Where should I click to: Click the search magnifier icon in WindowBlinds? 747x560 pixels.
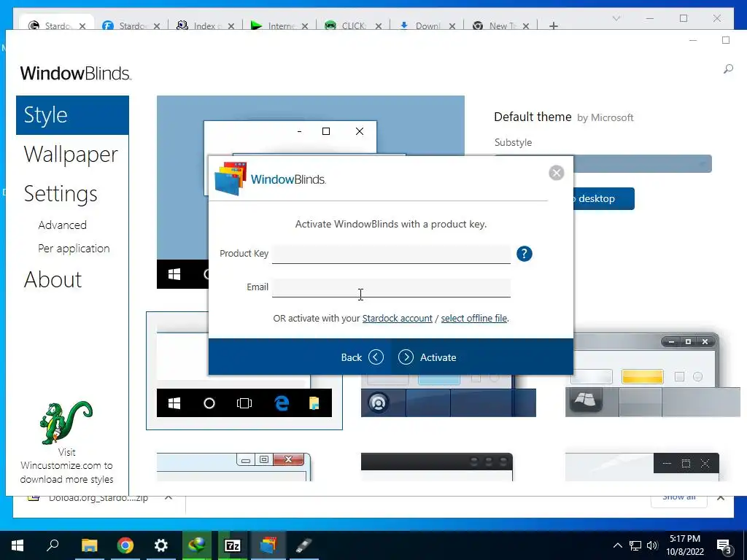click(x=728, y=69)
